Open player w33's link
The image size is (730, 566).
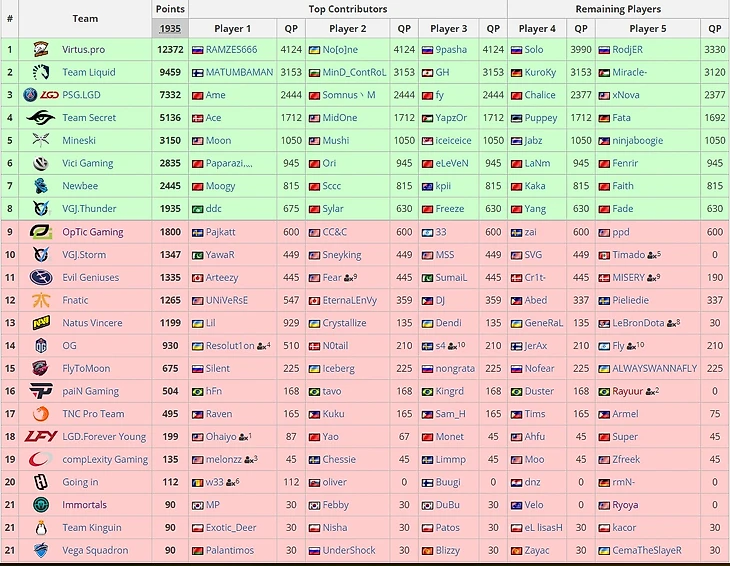coord(215,482)
